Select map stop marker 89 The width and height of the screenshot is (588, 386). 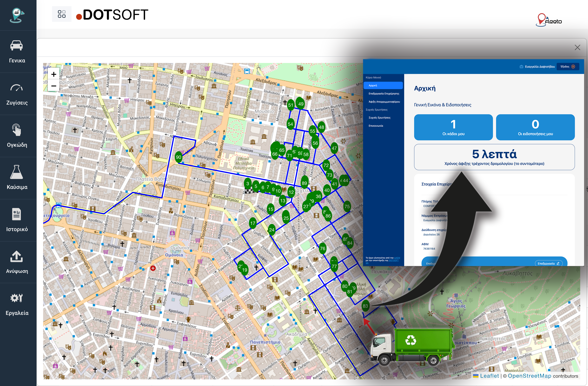[304, 183]
